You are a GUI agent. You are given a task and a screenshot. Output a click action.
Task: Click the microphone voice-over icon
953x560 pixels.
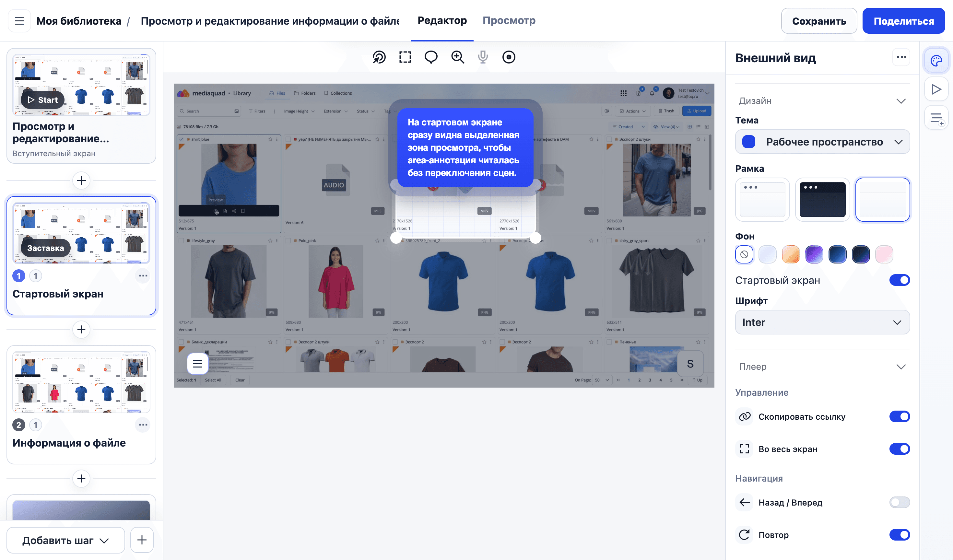point(483,57)
